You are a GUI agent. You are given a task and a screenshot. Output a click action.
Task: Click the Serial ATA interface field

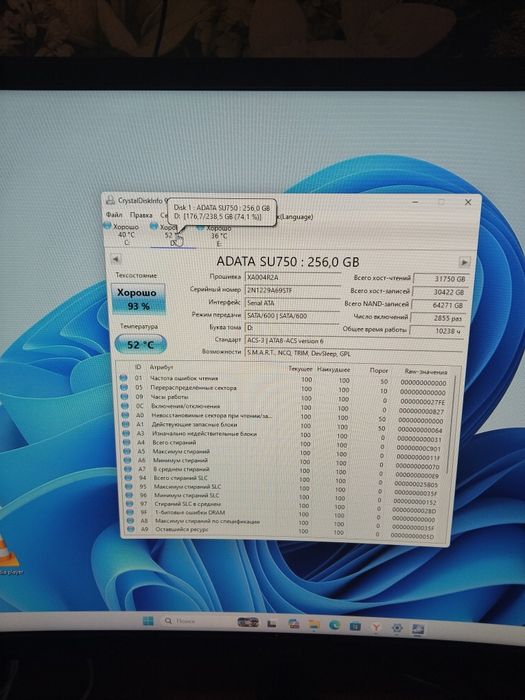pos(292,303)
